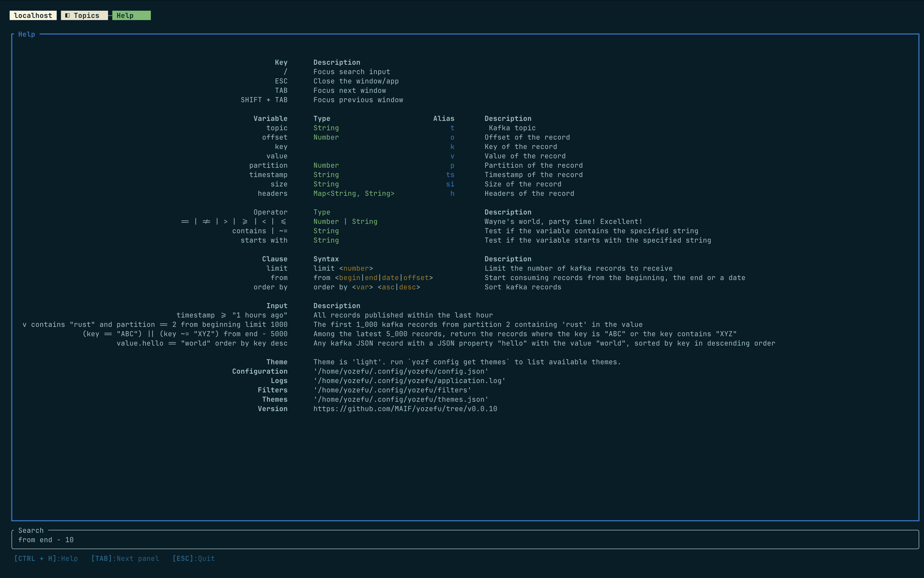
Task: Click the localhost cluster label
Action: tap(33, 16)
